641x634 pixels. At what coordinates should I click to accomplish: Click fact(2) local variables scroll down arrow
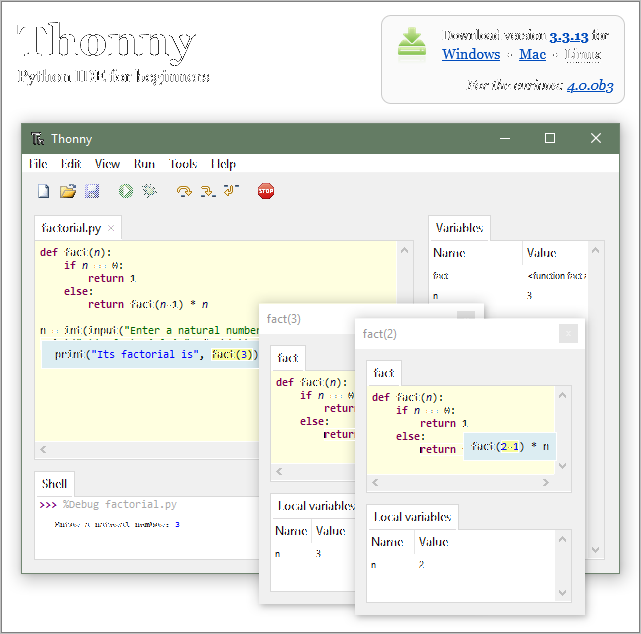pyautogui.click(x=563, y=593)
